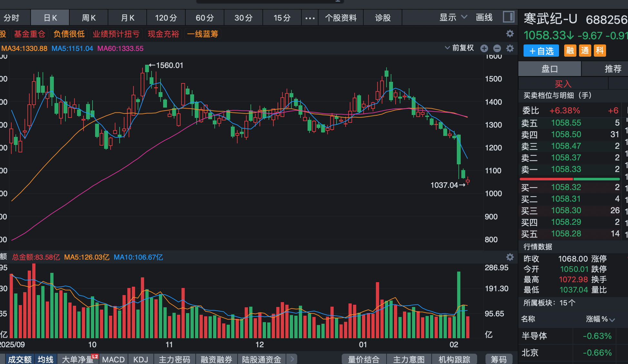Open tag row settings gear
628x364 pixels.
(510, 34)
